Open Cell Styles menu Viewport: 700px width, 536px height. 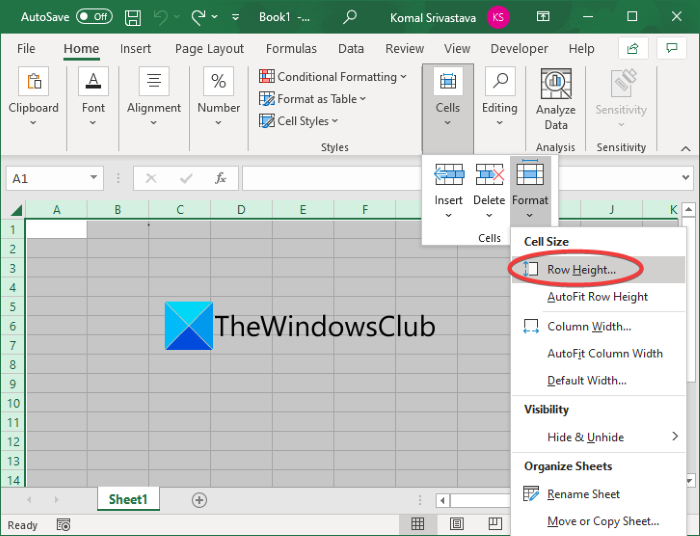(x=298, y=121)
